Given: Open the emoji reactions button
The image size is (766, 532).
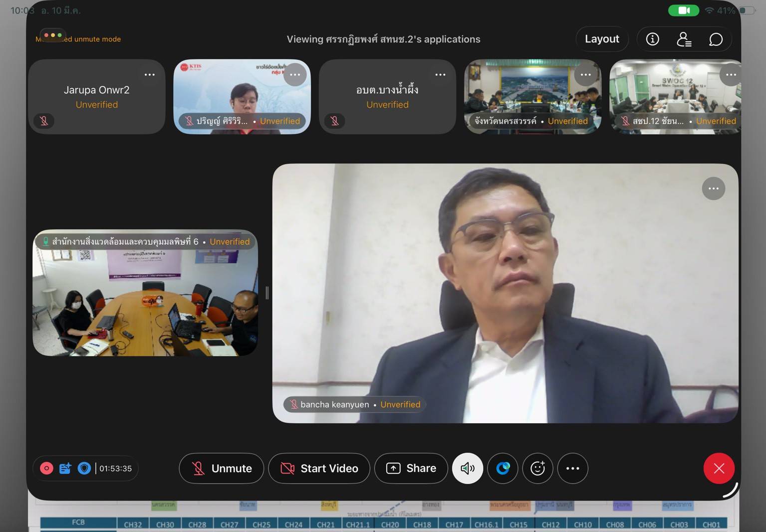Looking at the screenshot, I should (x=537, y=468).
